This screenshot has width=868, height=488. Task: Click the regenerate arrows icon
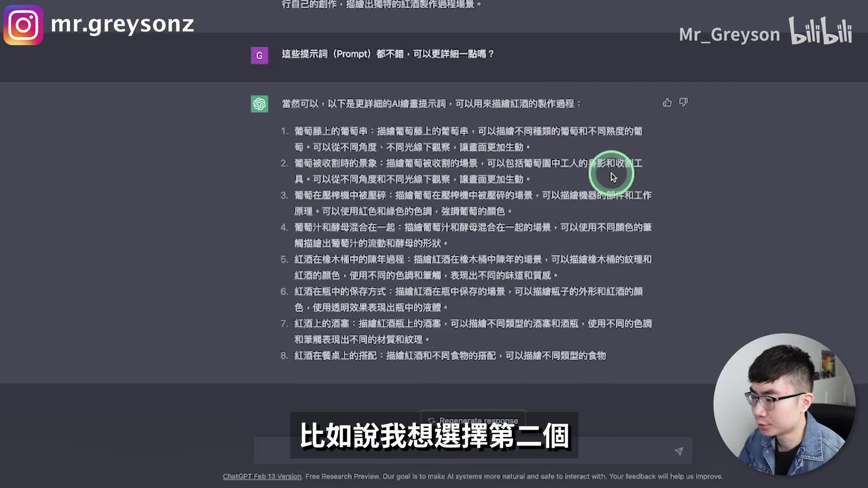[431, 420]
